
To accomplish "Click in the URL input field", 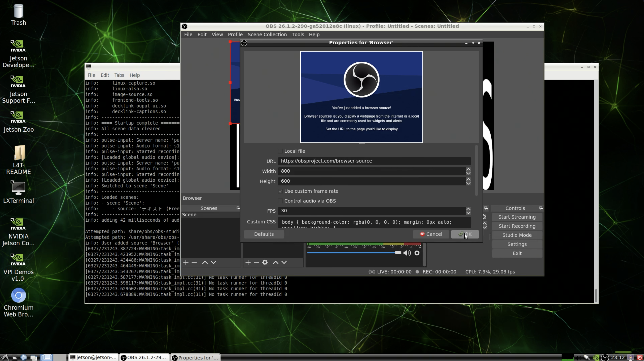I will 374,161.
